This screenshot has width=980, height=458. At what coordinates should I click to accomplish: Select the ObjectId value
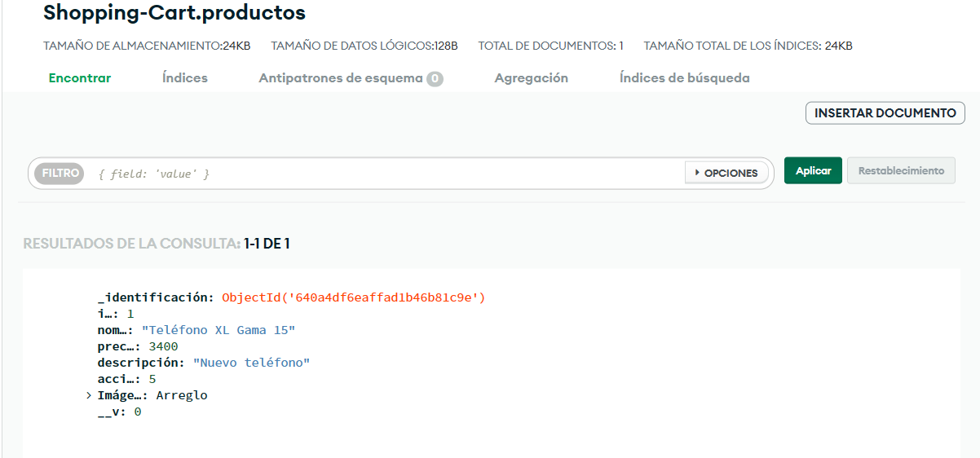(x=353, y=297)
